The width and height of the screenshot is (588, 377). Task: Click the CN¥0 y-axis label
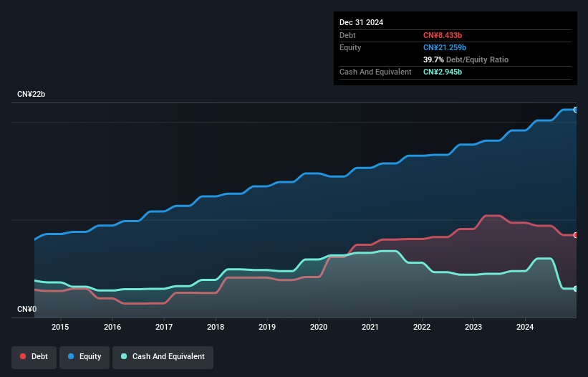(27, 309)
